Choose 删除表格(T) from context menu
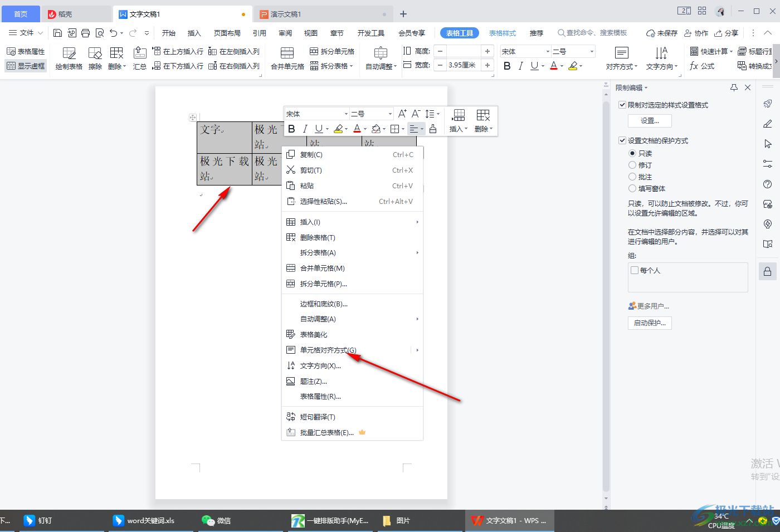This screenshot has height=532, width=780. pyautogui.click(x=353, y=237)
